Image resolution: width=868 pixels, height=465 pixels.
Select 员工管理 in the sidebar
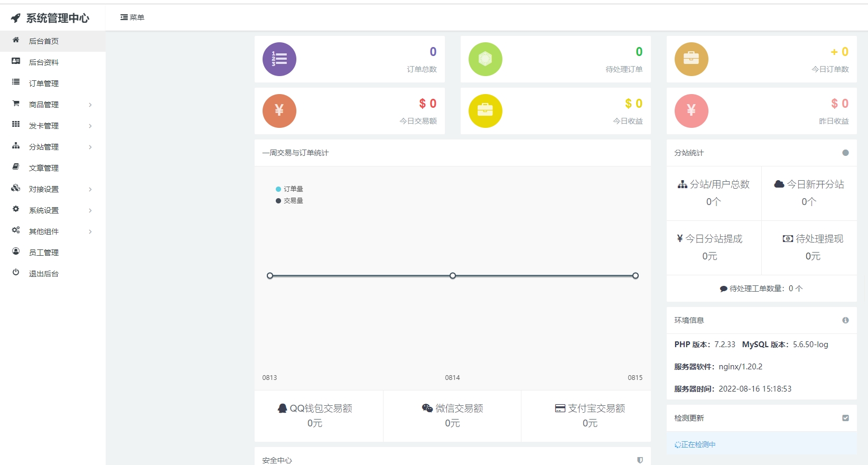53,253
